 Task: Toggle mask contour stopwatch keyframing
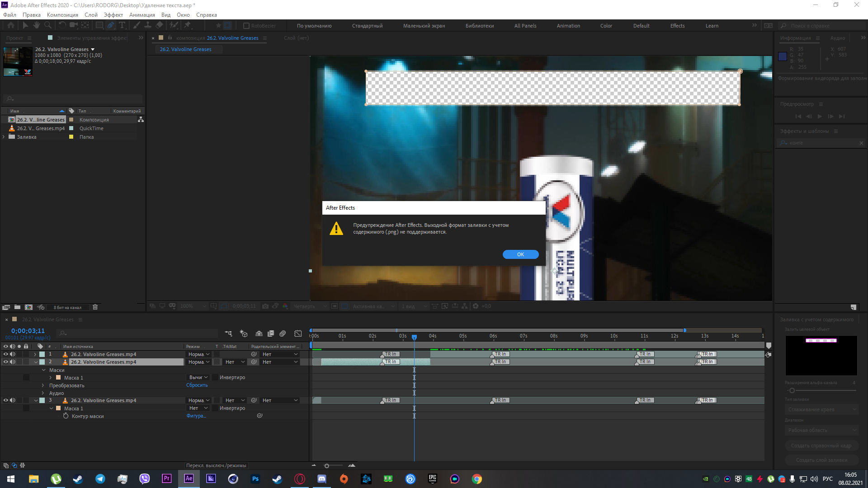point(66,416)
